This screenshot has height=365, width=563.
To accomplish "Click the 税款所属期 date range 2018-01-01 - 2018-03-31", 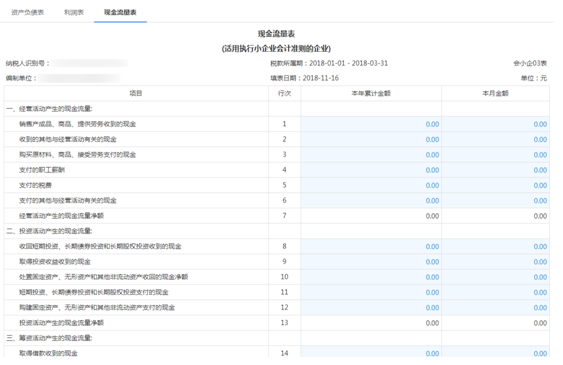I will 348,63.
